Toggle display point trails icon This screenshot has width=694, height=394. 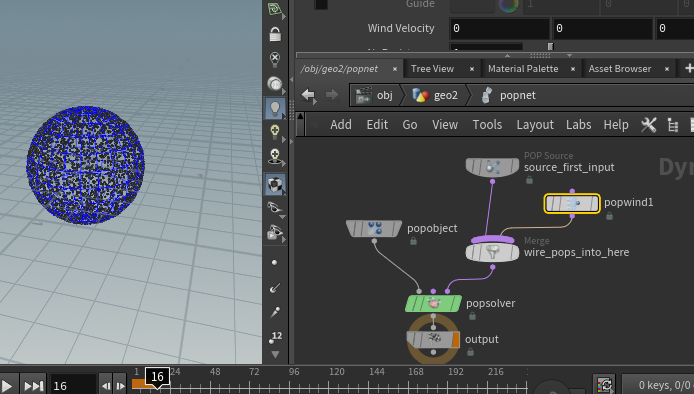click(x=274, y=313)
